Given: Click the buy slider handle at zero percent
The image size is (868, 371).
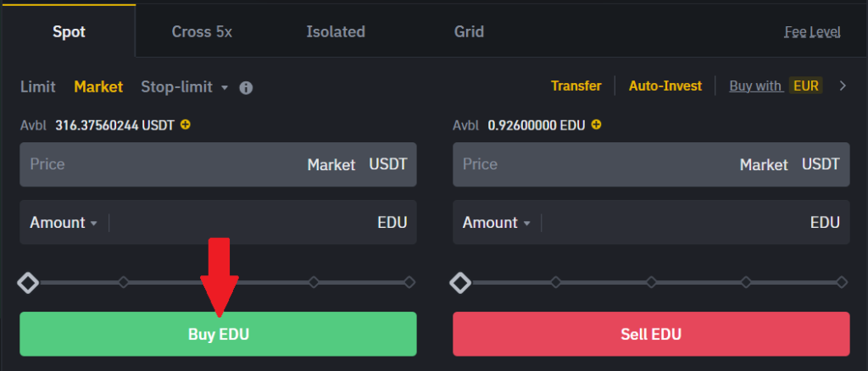Looking at the screenshot, I should [x=28, y=283].
